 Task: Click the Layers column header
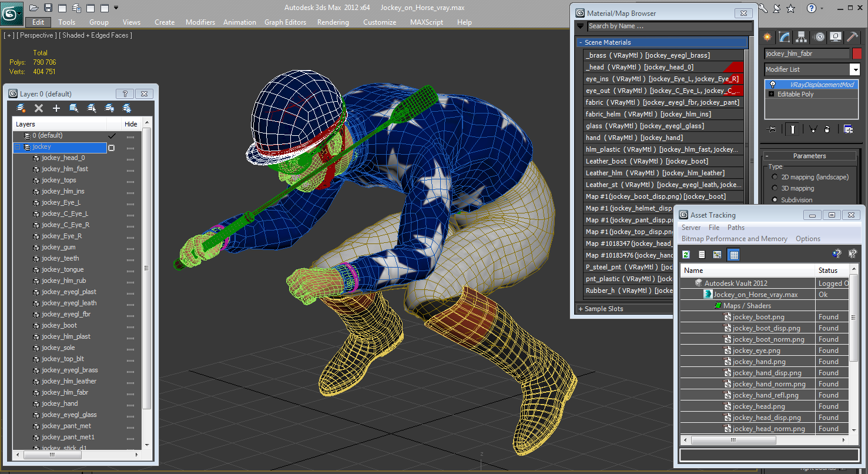60,124
